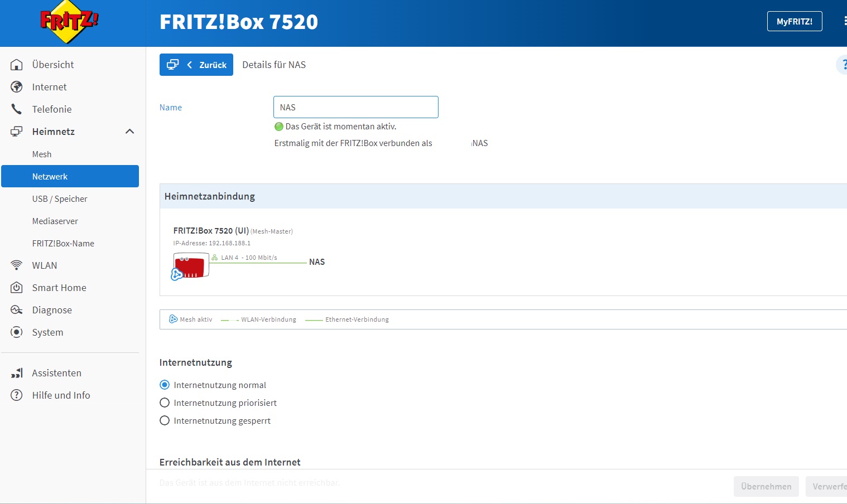
Task: Click the Assistenten icon
Action: [17, 373]
